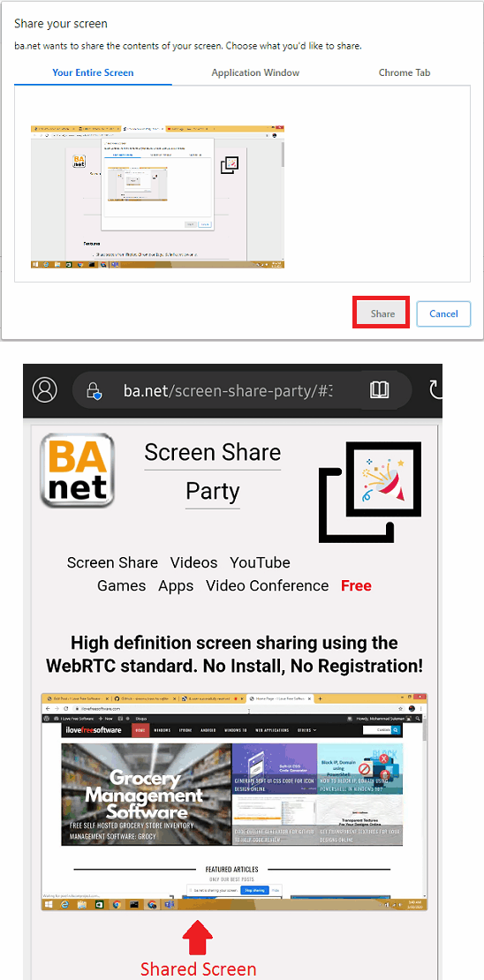Open reader mode book icon in address bar
Screen dimensions: 484x980
point(380,390)
